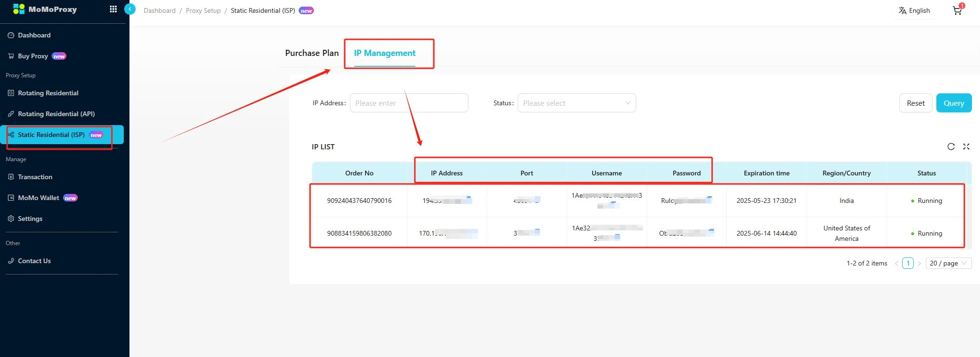
Task: Open the apps grid icon
Action: 113,9
